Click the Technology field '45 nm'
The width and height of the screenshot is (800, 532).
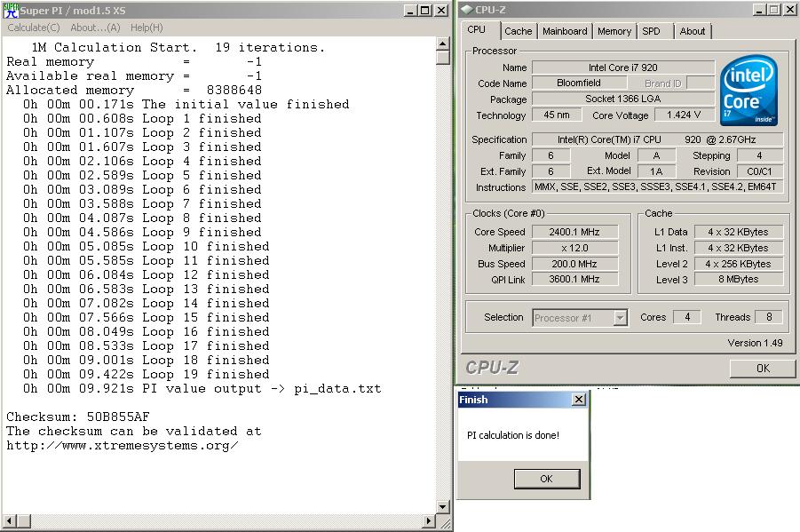pyautogui.click(x=557, y=115)
